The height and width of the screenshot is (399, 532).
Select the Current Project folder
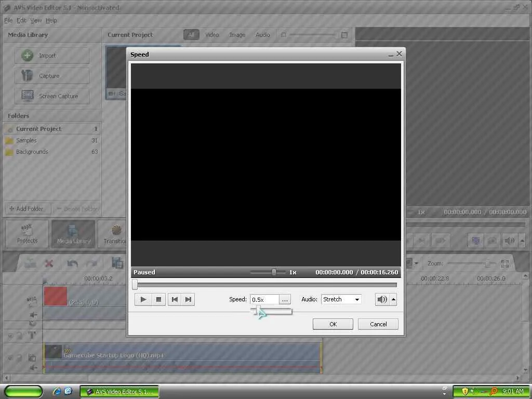(x=52, y=129)
